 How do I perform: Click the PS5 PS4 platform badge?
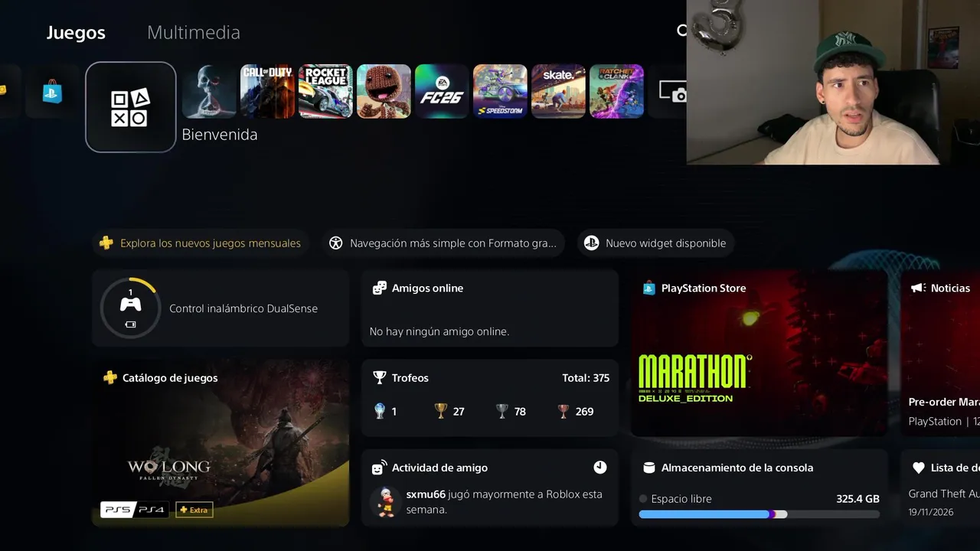[135, 510]
